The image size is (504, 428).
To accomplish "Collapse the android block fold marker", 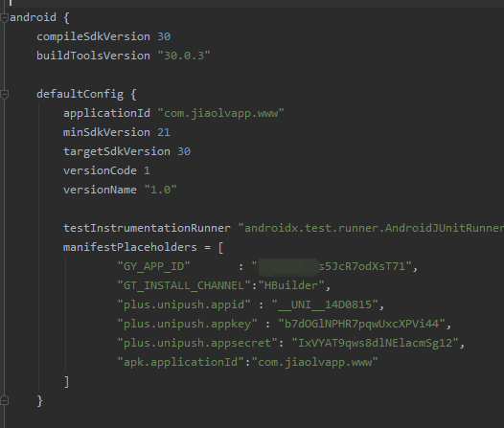I will tap(4, 18).
